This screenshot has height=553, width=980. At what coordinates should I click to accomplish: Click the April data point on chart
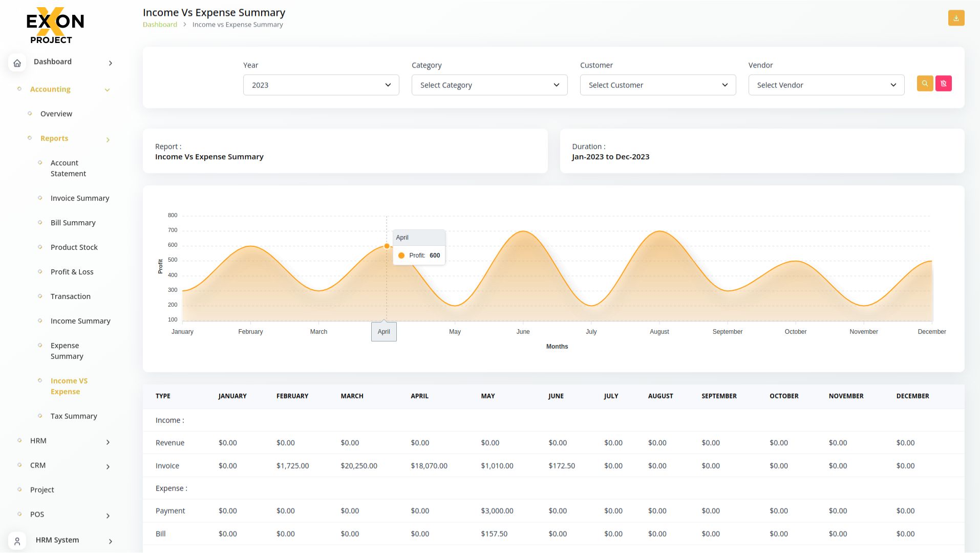tap(387, 246)
